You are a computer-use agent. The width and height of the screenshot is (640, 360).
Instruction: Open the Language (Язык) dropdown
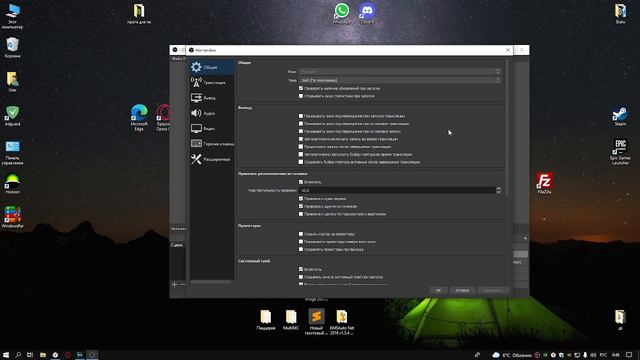(400, 71)
